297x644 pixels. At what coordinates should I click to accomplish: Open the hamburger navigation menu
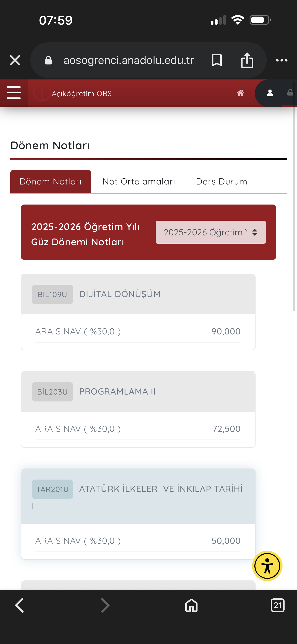coord(14,93)
